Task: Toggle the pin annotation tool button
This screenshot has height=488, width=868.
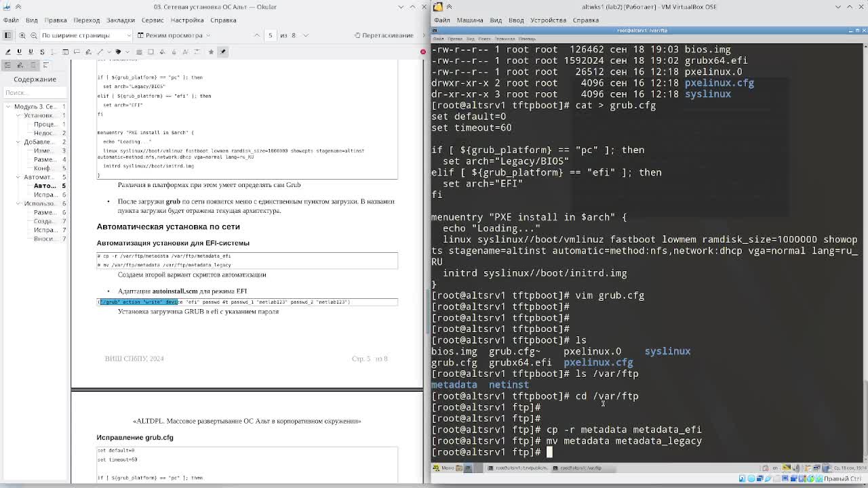Action: (222, 52)
